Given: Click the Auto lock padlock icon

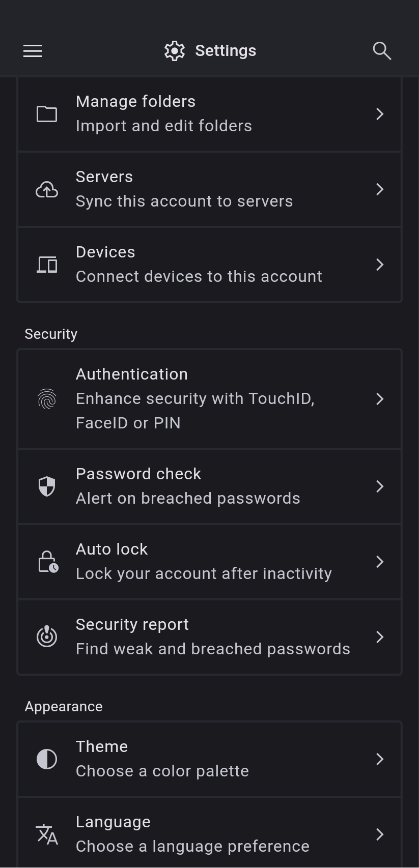Looking at the screenshot, I should pos(48,562).
